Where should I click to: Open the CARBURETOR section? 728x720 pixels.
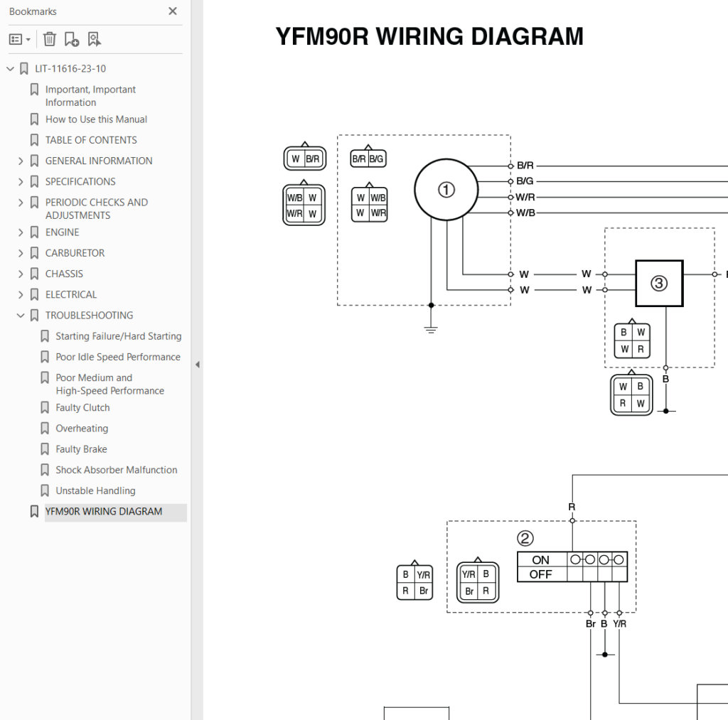(75, 253)
